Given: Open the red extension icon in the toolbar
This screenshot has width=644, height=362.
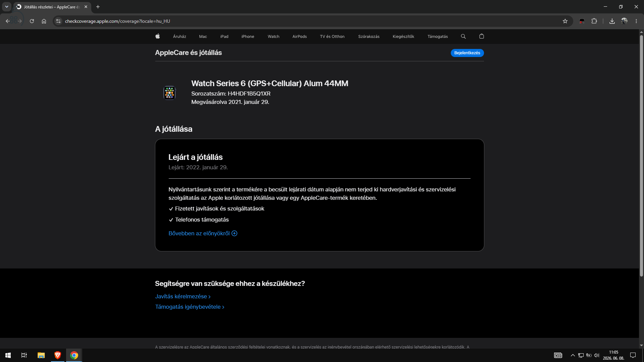Looking at the screenshot, I should [x=582, y=21].
